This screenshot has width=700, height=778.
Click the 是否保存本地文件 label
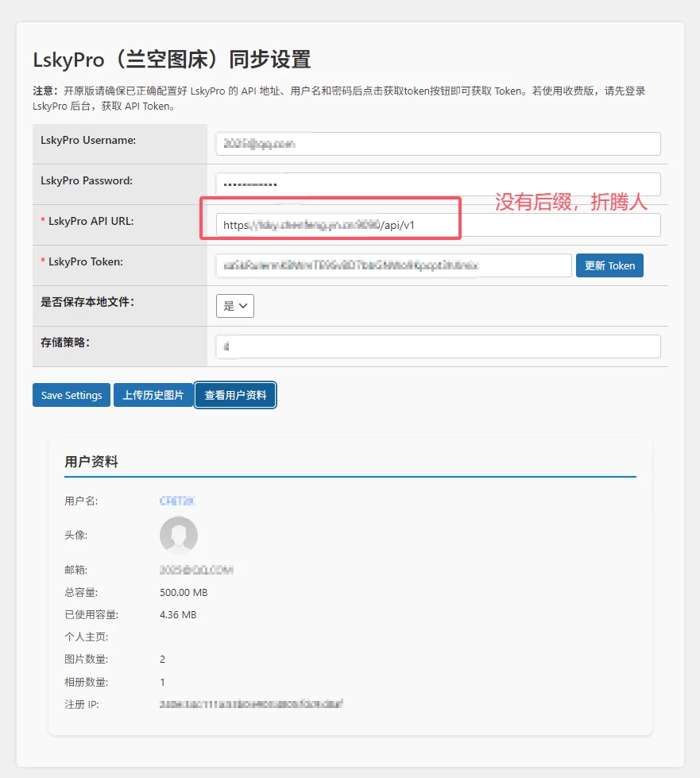87,302
